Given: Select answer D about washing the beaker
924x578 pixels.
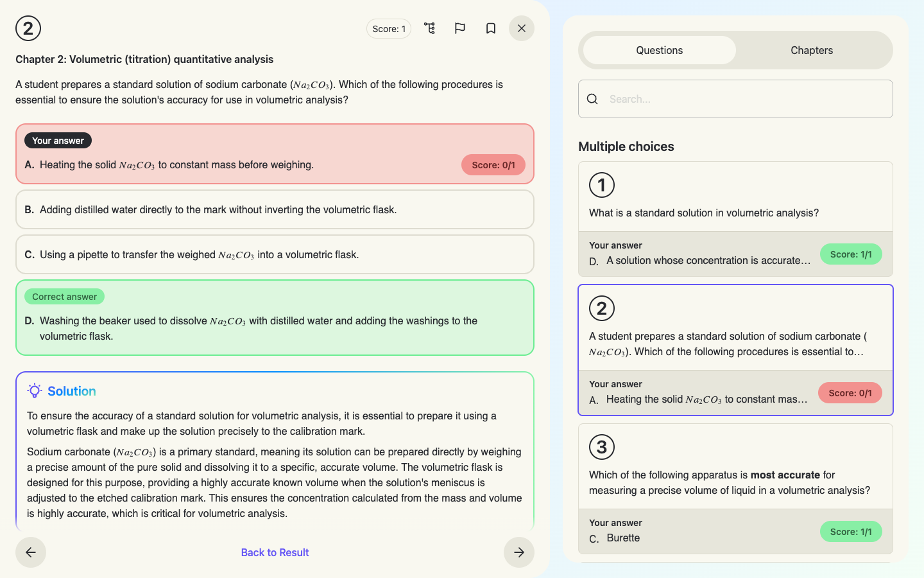Looking at the screenshot, I should (275, 317).
